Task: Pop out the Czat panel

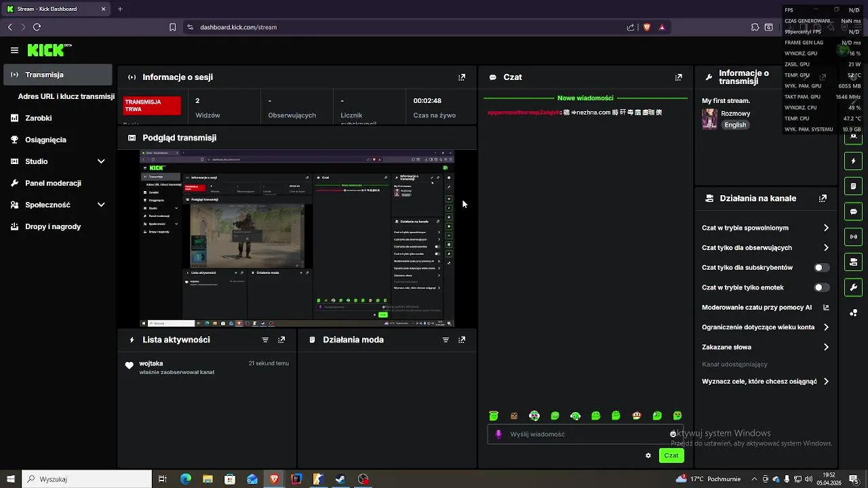Action: pos(678,77)
